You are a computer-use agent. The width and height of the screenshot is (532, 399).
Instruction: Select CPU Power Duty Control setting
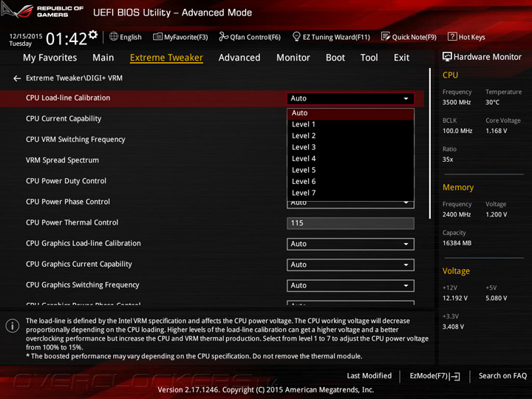point(66,181)
